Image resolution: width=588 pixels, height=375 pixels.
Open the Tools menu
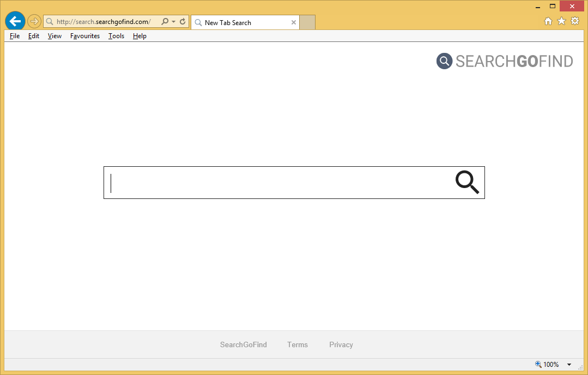pyautogui.click(x=116, y=36)
